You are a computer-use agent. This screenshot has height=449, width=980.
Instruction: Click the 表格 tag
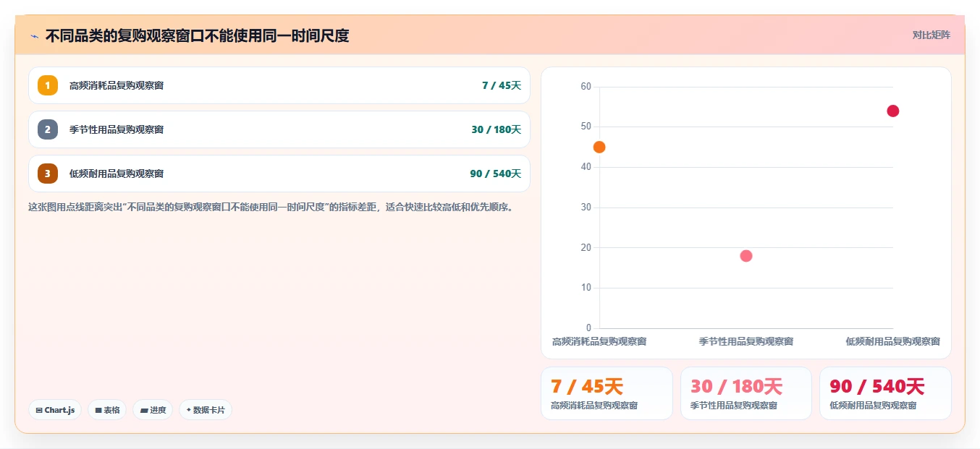pos(107,410)
